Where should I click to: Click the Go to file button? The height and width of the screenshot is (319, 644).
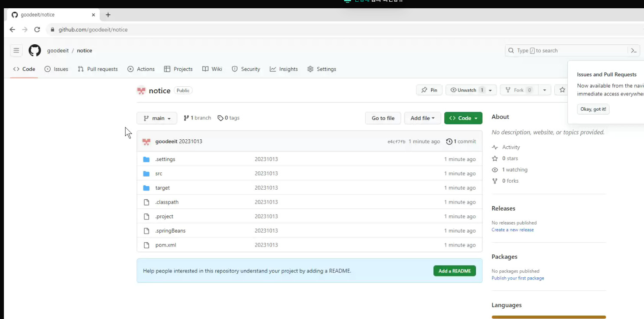click(383, 118)
